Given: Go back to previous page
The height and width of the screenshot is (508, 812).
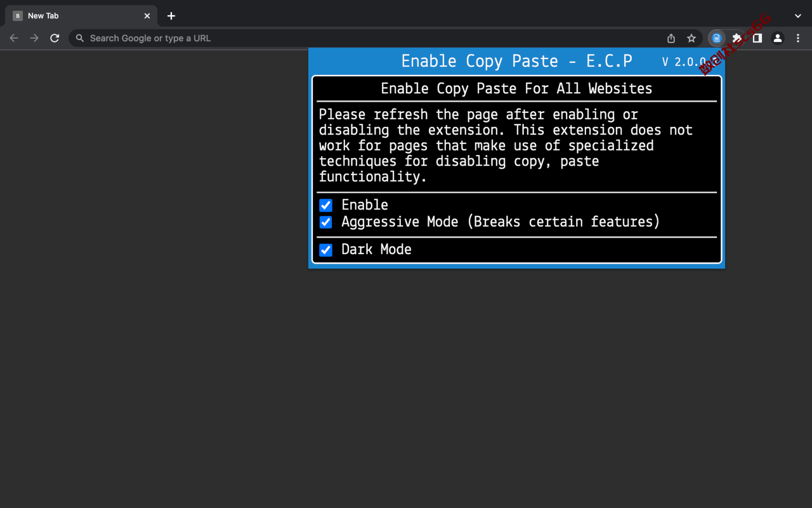Looking at the screenshot, I should click(14, 38).
